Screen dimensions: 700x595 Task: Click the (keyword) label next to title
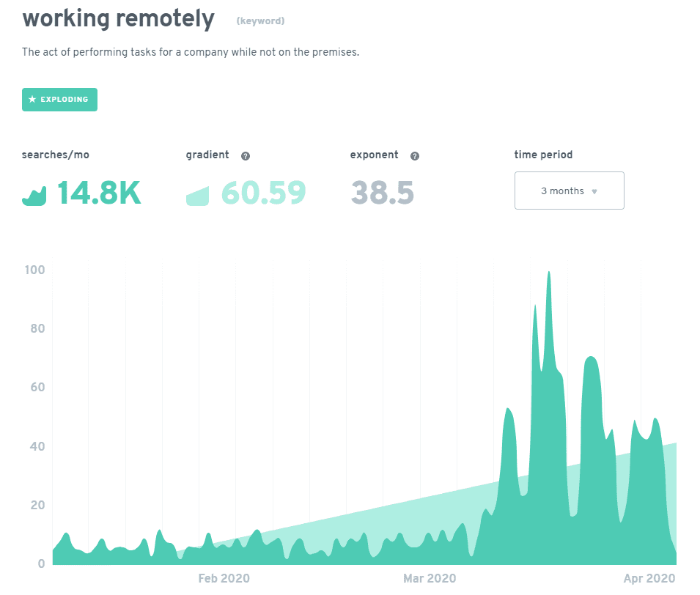click(260, 21)
